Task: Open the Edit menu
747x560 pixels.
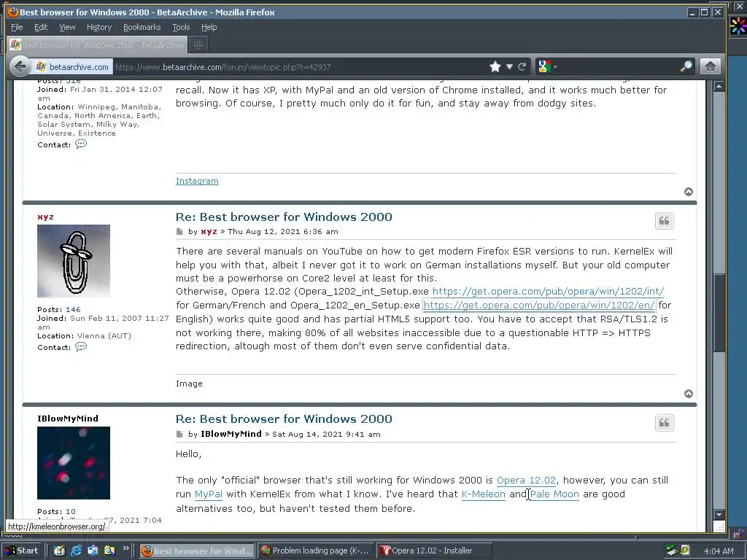Action: click(41, 27)
